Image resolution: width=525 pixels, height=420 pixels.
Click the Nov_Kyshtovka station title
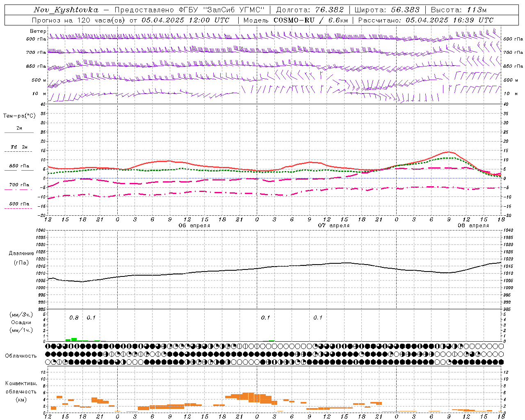coord(66,10)
